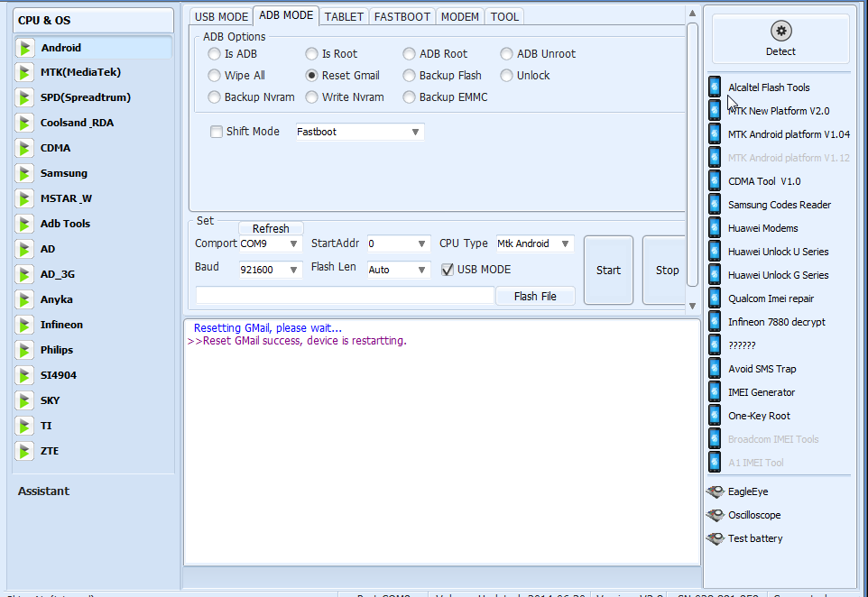
Task: Click the Detect gear icon
Action: click(x=780, y=31)
